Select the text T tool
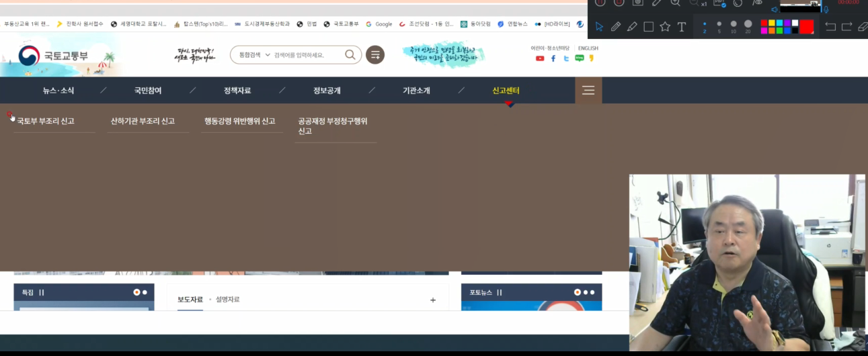 pyautogui.click(x=682, y=27)
